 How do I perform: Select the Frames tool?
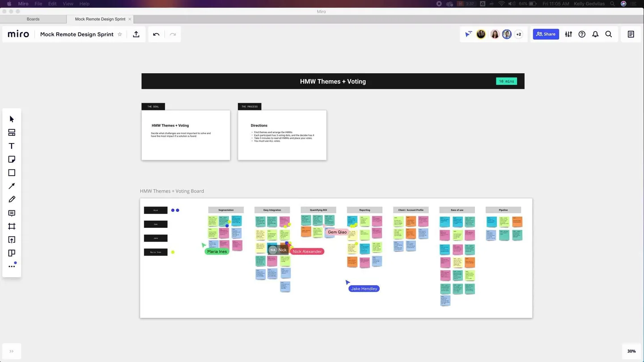12,226
